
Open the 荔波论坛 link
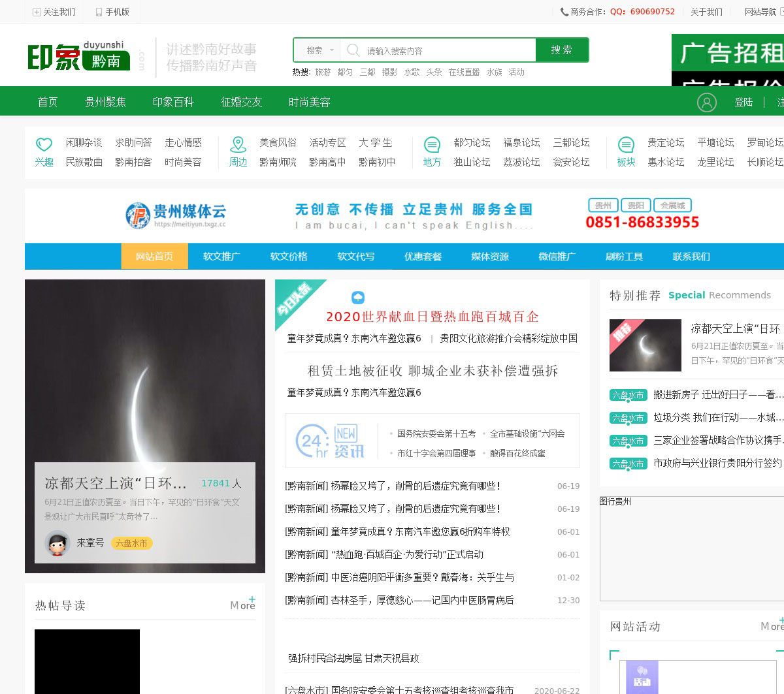point(521,162)
